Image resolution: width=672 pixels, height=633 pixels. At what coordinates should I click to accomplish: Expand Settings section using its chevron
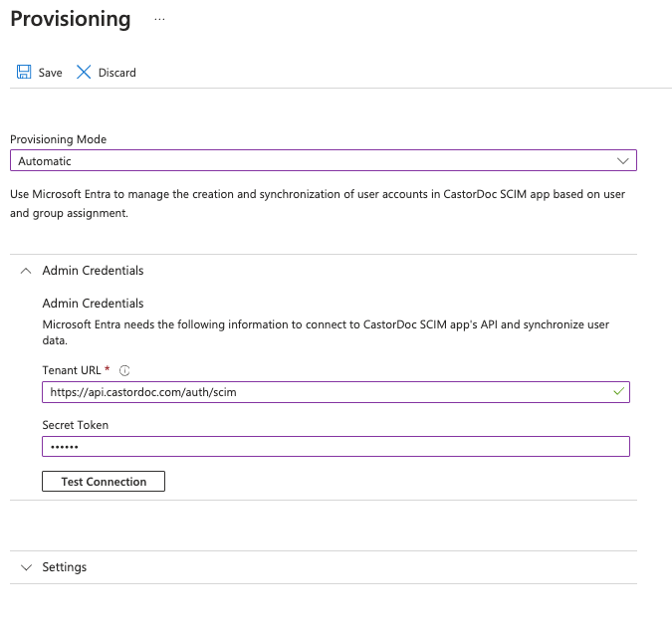(x=26, y=567)
